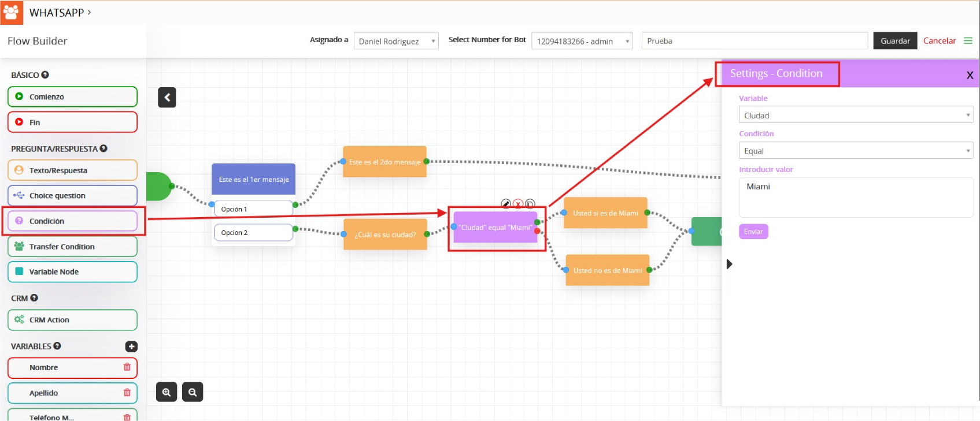Viewport: 980px width, 421px height.
Task: Delete the Apellido variable using the trash icon
Action: pos(127,393)
